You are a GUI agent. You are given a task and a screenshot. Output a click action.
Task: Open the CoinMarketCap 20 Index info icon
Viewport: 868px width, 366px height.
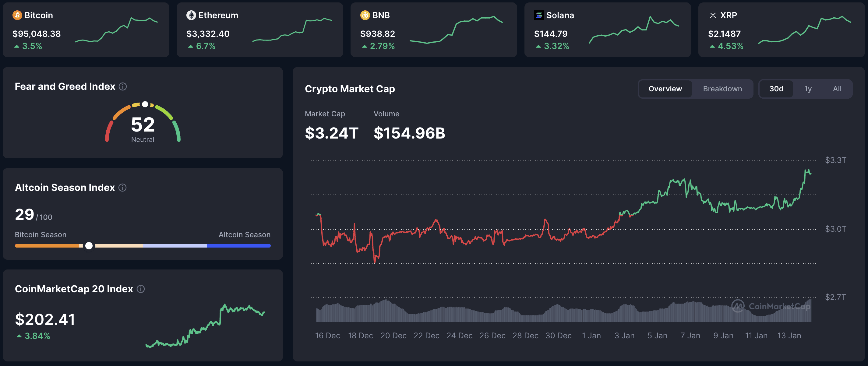point(140,289)
